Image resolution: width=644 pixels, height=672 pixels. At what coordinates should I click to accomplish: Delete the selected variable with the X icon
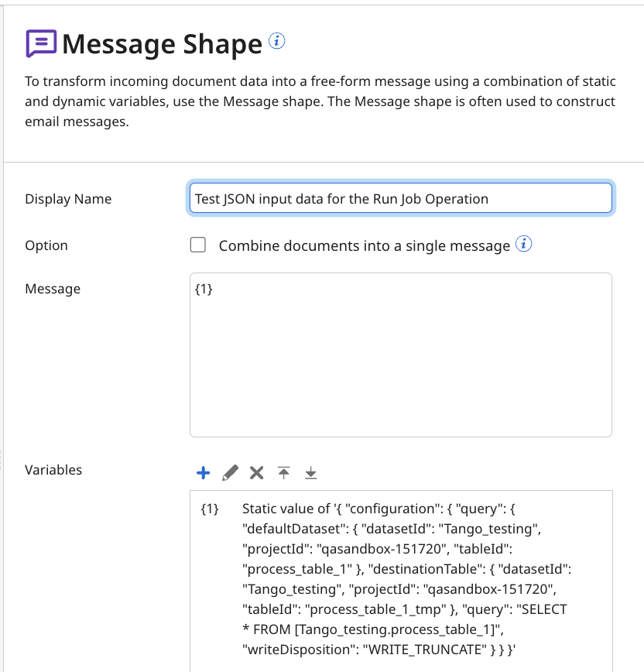pos(255,472)
